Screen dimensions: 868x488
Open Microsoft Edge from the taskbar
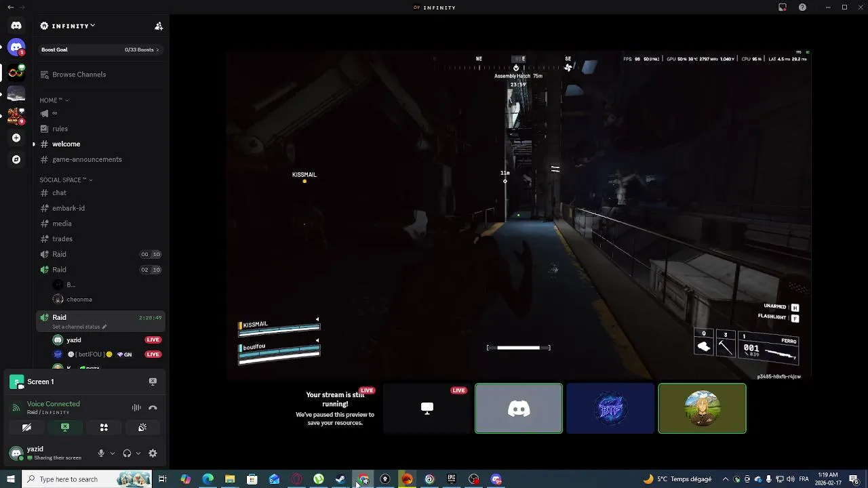208,479
